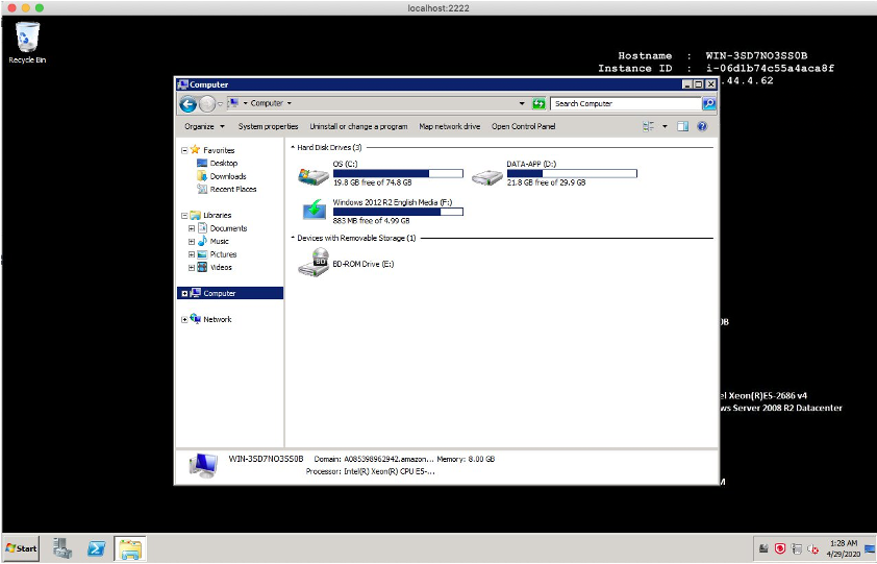The image size is (877, 564).
Task: Click the red shield tray icon
Action: click(780, 549)
